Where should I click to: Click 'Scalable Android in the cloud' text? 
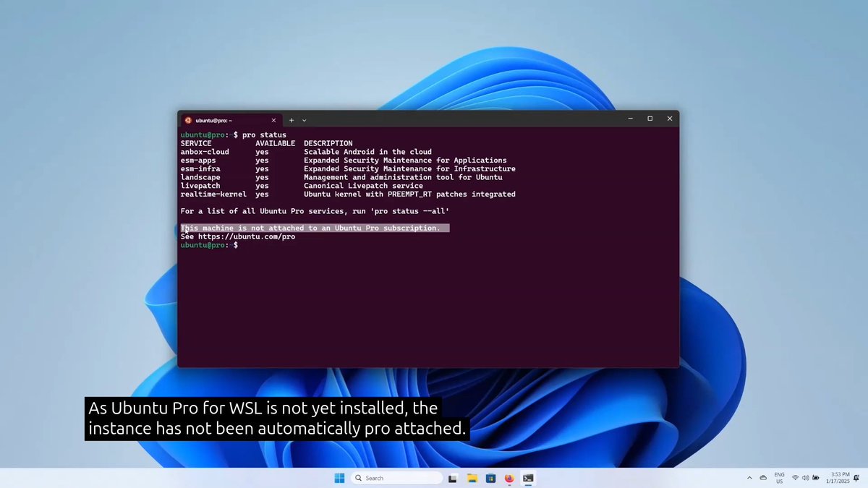[367, 152]
